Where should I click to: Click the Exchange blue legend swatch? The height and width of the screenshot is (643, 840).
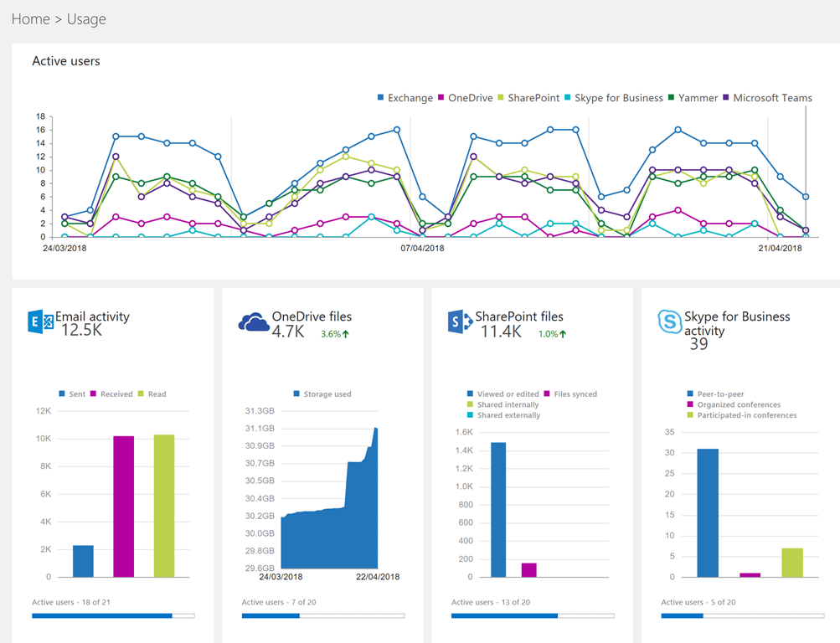click(x=380, y=97)
